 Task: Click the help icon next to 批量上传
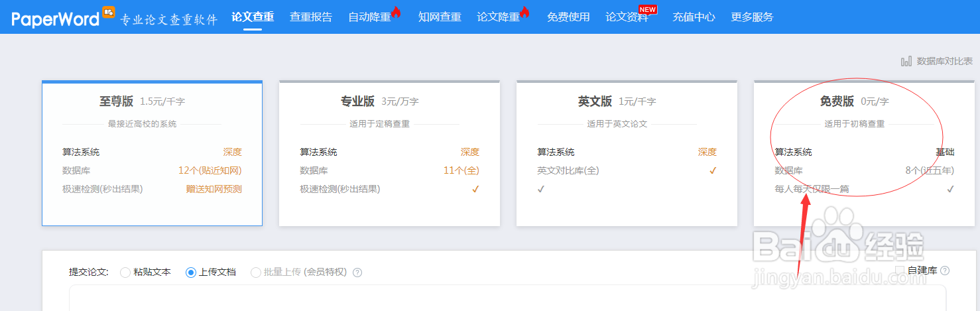(357, 273)
